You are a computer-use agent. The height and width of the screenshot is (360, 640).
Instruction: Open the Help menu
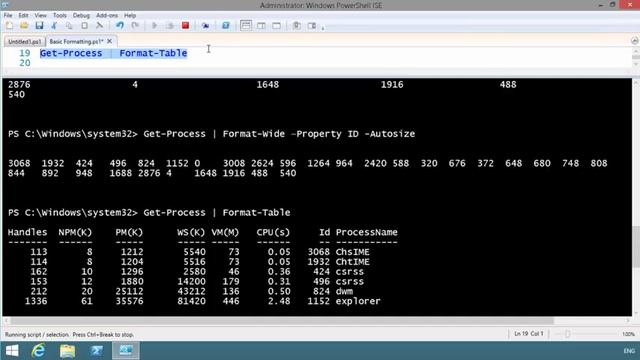pos(130,16)
